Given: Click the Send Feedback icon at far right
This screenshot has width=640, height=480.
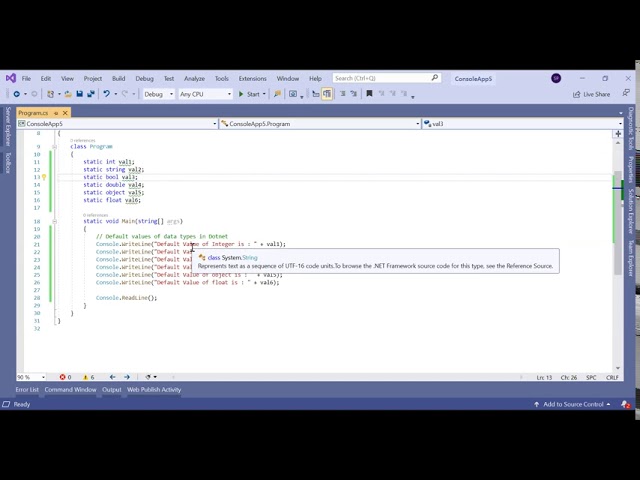Looking at the screenshot, I should (x=626, y=93).
